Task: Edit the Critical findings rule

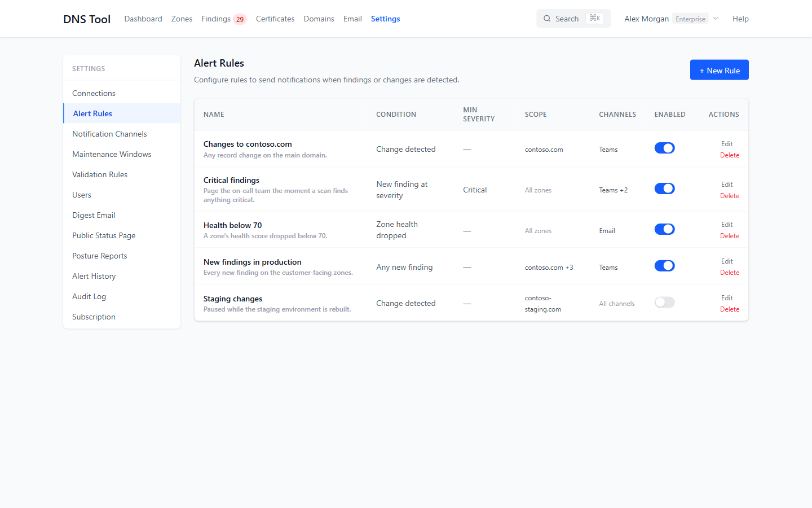Action: (x=727, y=185)
